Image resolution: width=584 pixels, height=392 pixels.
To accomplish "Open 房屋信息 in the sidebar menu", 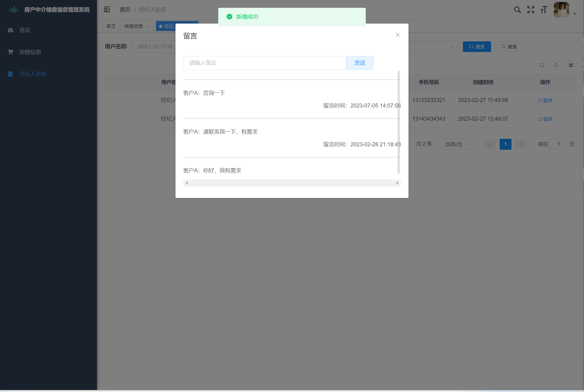I will (30, 52).
